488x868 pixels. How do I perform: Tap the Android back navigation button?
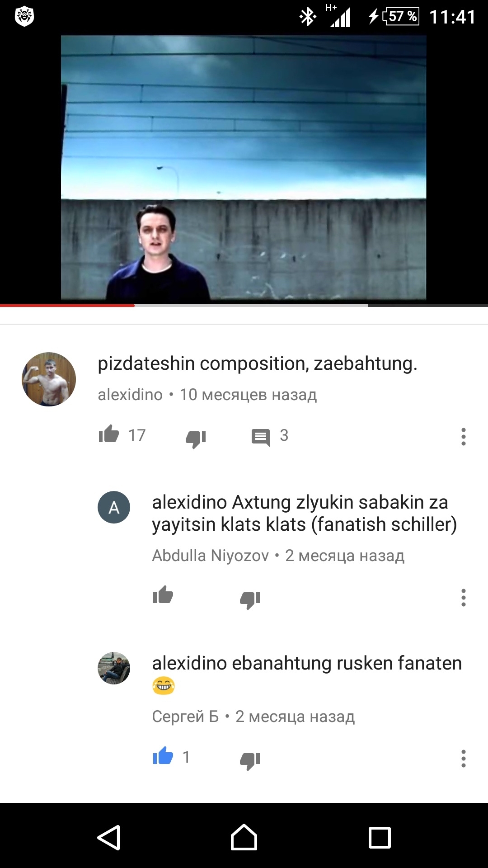[109, 838]
